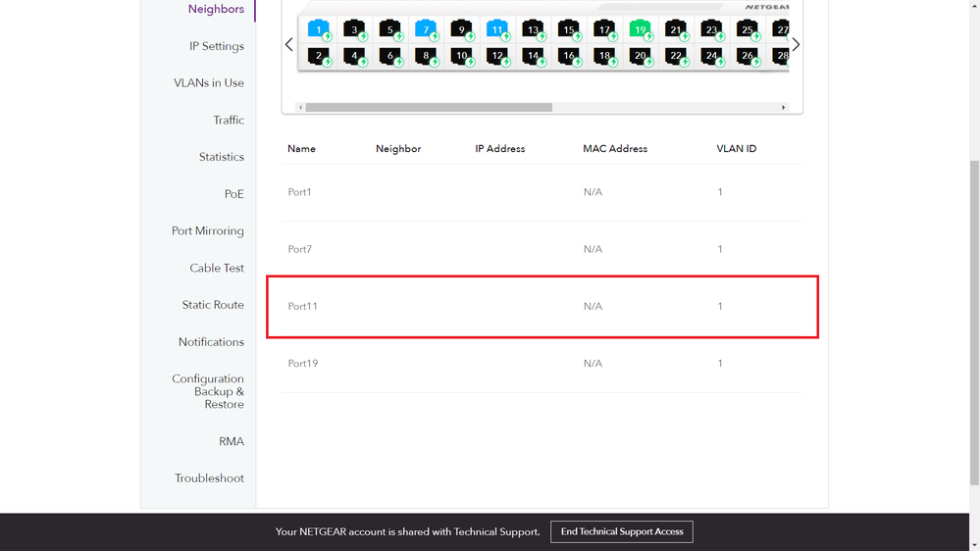Select port 3 on the switch diagram
980x551 pixels.
coord(354,29)
